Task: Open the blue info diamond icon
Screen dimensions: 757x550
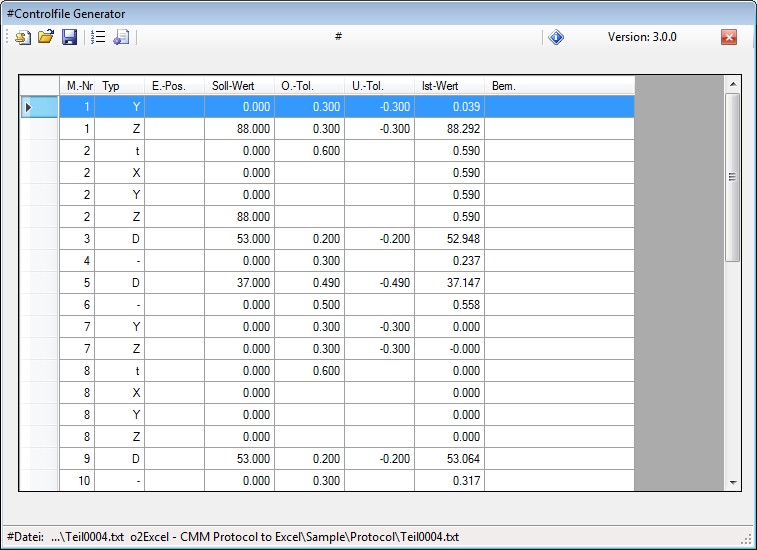Action: (556, 37)
